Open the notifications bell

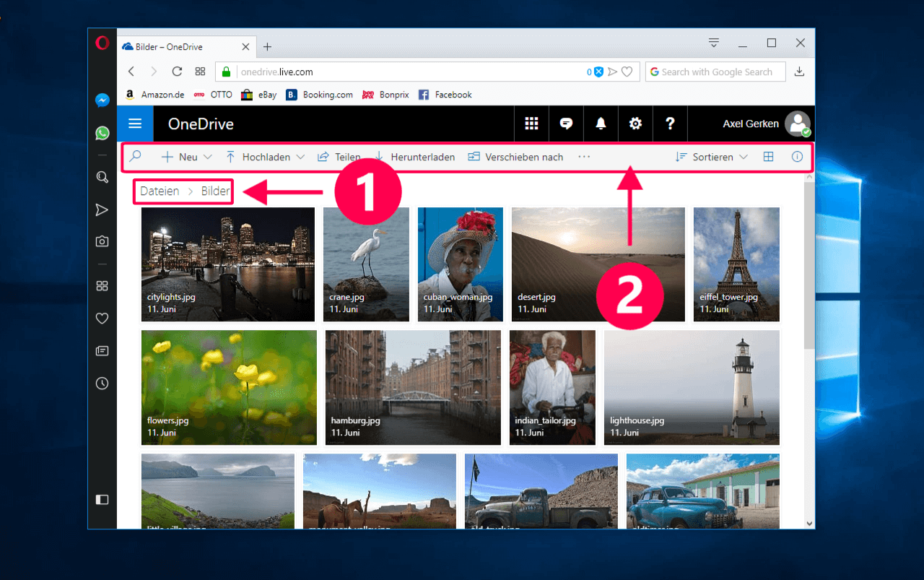(x=601, y=124)
